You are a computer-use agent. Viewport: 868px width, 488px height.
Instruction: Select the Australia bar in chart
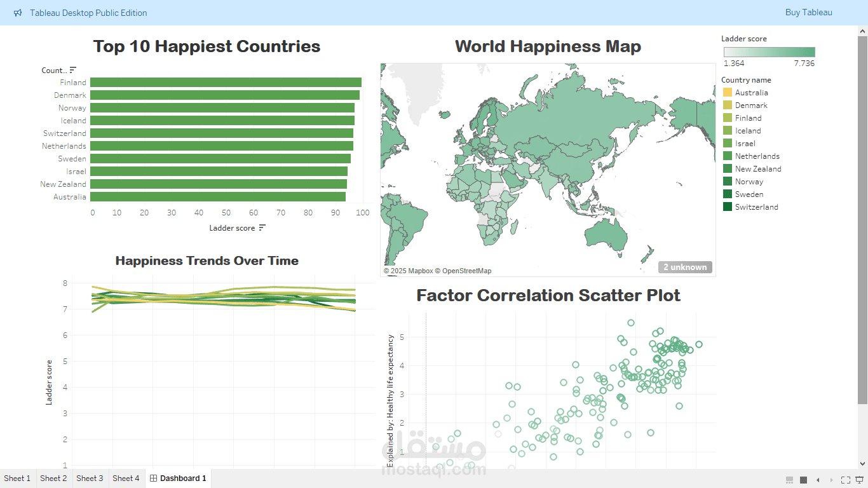point(218,196)
